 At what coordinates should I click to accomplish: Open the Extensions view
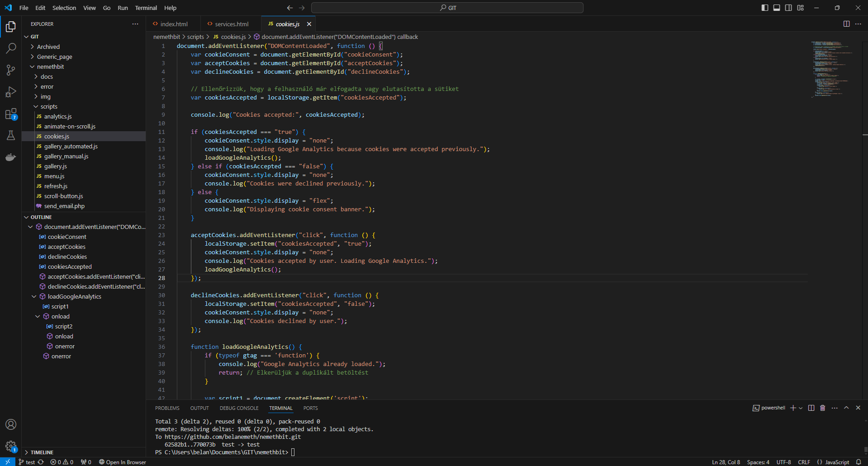coord(11,114)
